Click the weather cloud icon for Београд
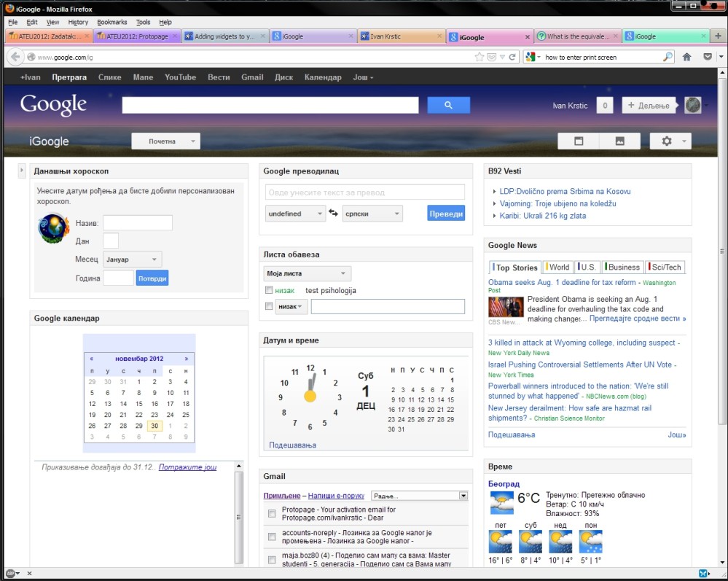The width and height of the screenshot is (728, 581). click(501, 502)
